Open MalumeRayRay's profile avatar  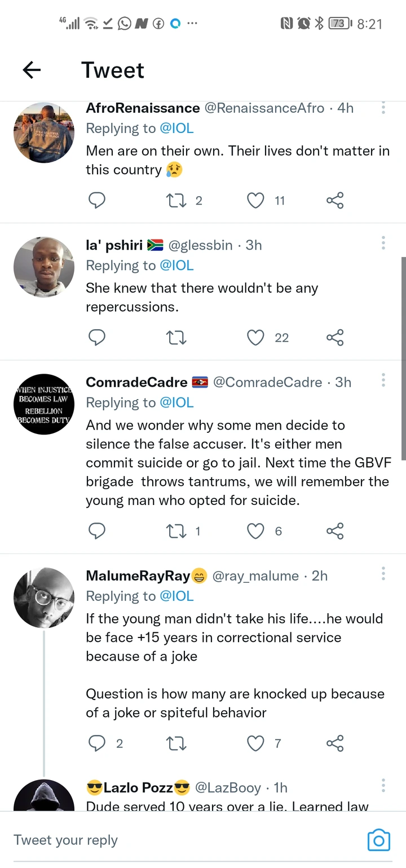click(44, 597)
